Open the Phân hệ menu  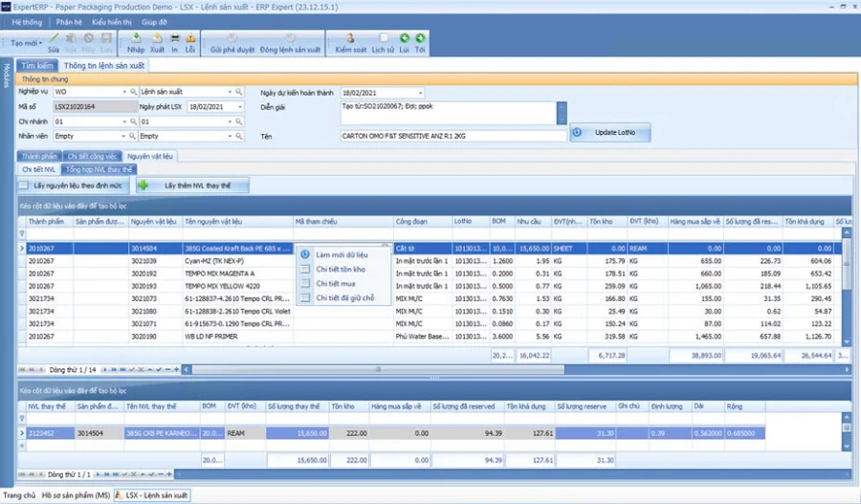[x=69, y=22]
